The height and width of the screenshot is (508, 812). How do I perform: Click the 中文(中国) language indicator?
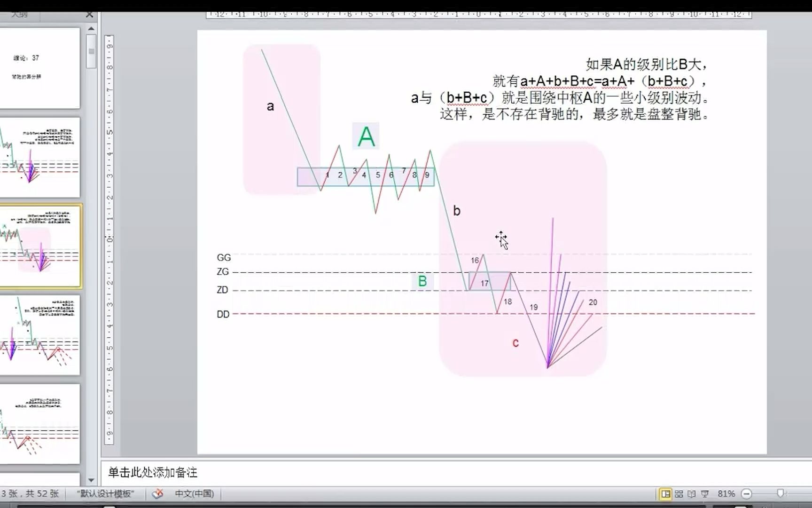195,493
